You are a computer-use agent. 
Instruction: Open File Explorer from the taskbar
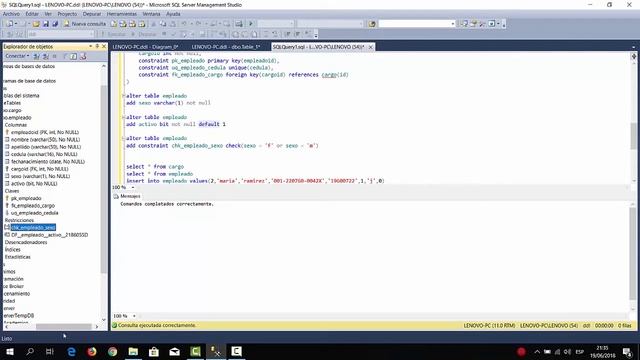click(x=133, y=351)
